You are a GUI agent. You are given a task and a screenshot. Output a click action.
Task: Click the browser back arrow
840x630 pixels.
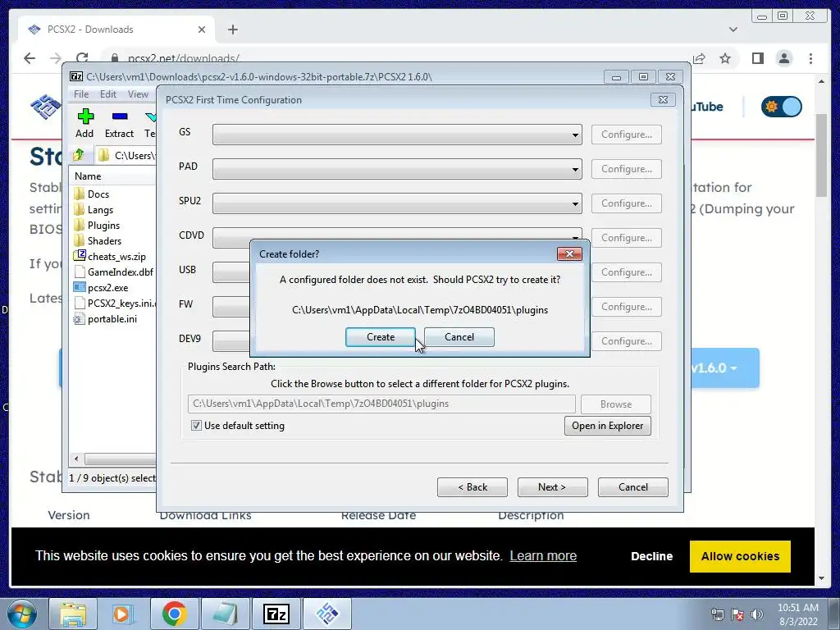click(30, 58)
